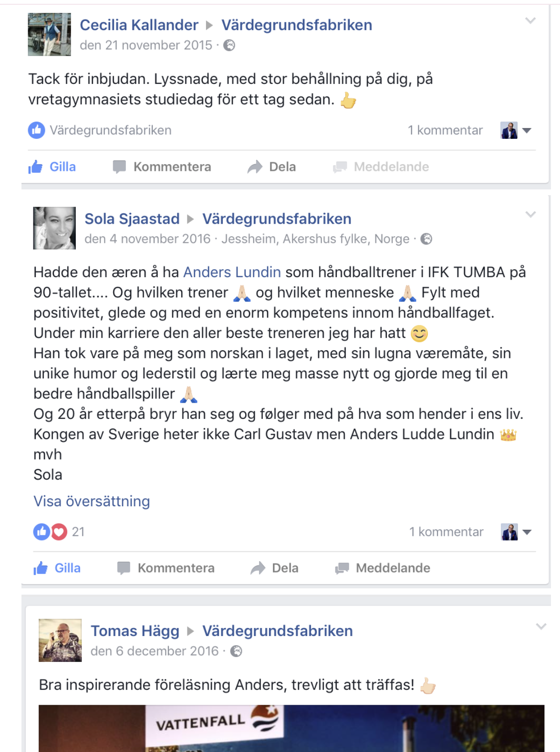The width and height of the screenshot is (560, 752).
Task: Send message from Sola Sjaastad's post
Action: [383, 568]
